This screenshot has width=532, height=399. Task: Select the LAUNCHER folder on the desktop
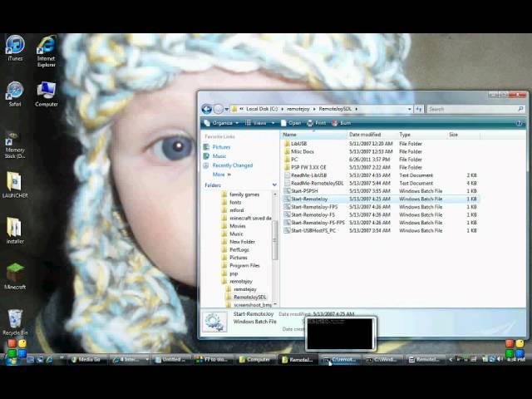point(15,185)
